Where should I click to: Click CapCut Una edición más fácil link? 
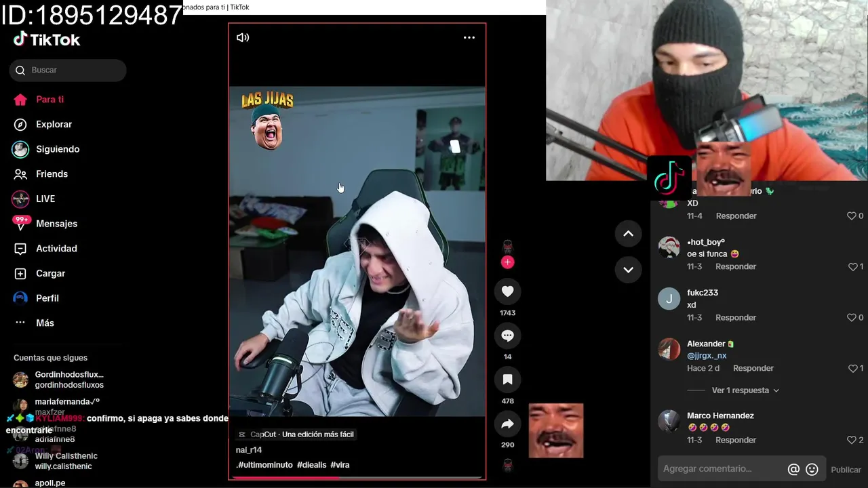tap(296, 434)
